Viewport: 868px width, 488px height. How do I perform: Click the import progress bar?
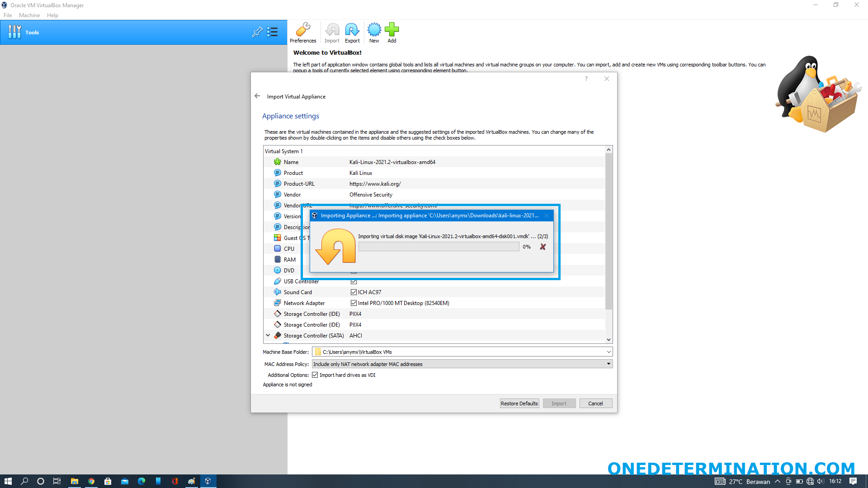439,247
